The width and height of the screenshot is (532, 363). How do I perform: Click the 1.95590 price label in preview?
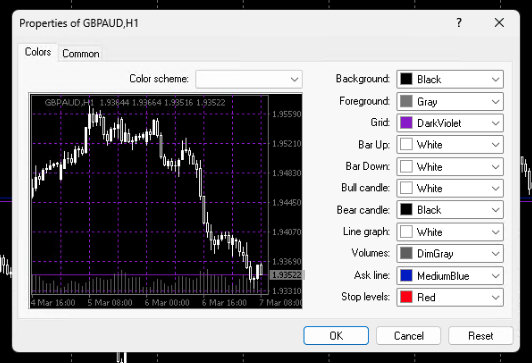pos(287,114)
